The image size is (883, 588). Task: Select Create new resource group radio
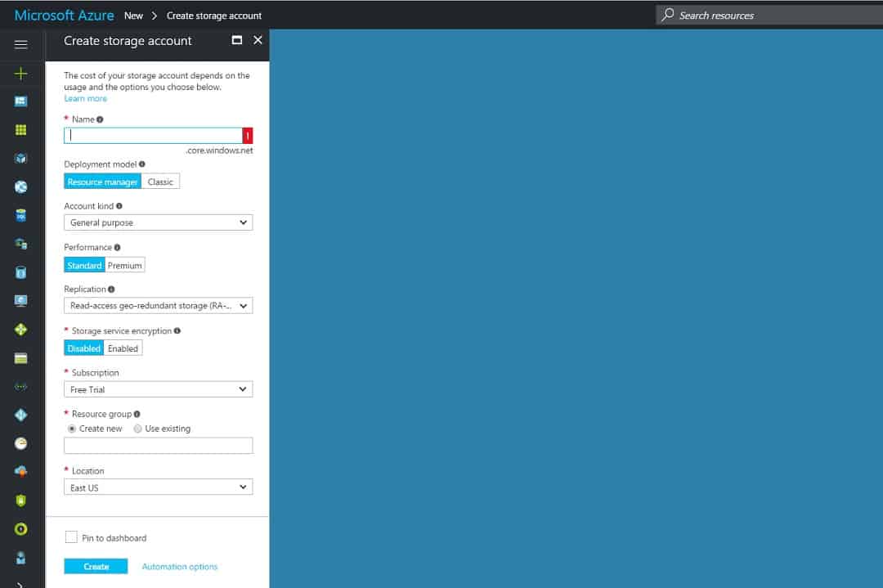pos(71,429)
